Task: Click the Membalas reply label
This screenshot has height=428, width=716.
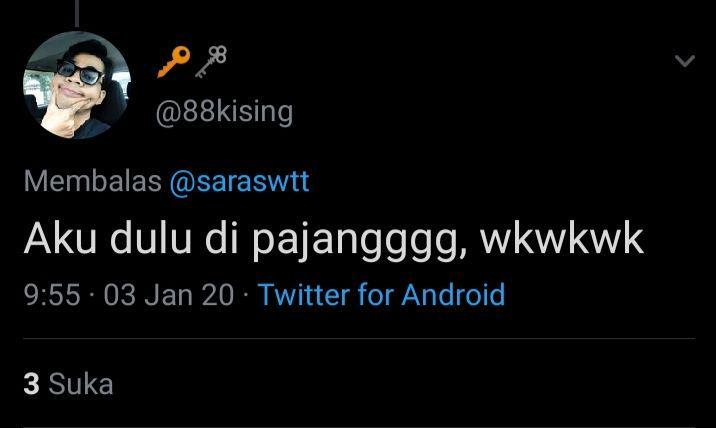Action: (93, 180)
